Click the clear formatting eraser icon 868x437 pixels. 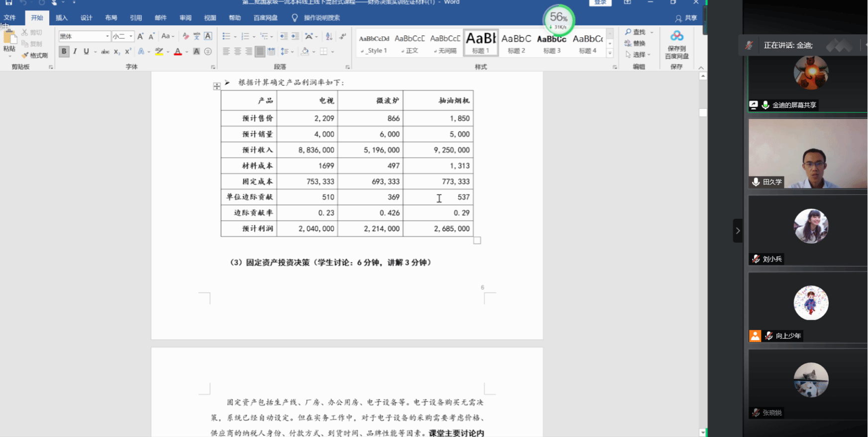pos(186,36)
